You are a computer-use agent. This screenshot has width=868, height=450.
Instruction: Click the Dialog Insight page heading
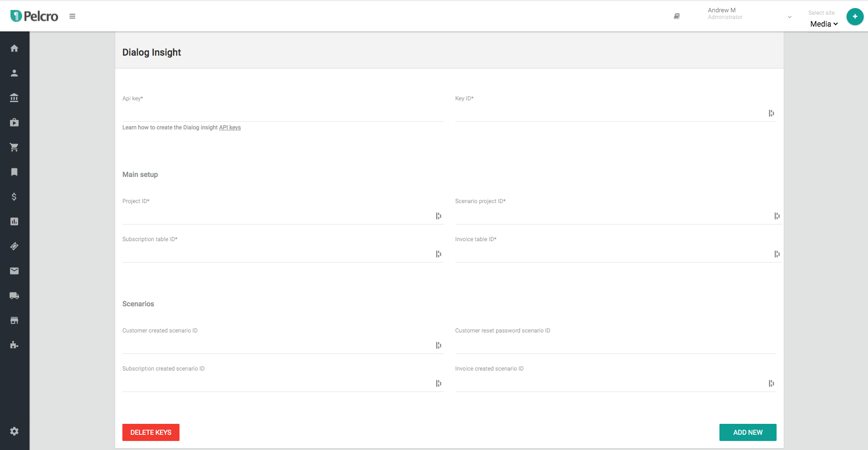point(151,52)
